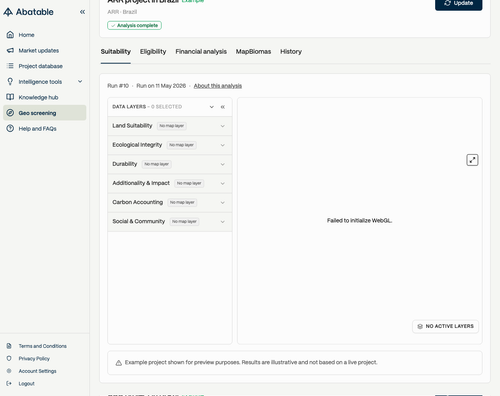Click the Account Settings gear icon
Image resolution: width=500 pixels, height=396 pixels.
coord(9,371)
